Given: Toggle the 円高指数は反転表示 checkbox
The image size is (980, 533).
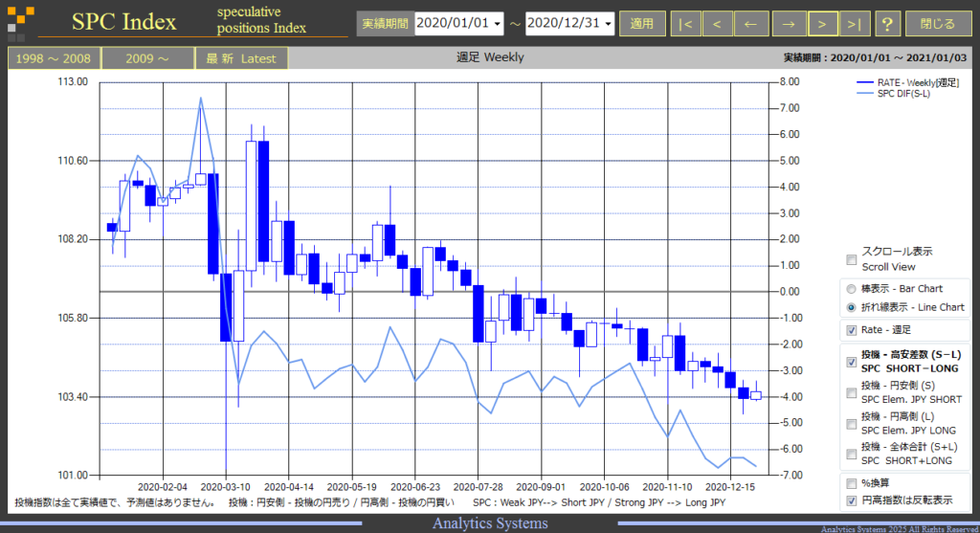Looking at the screenshot, I should pyautogui.click(x=851, y=500).
